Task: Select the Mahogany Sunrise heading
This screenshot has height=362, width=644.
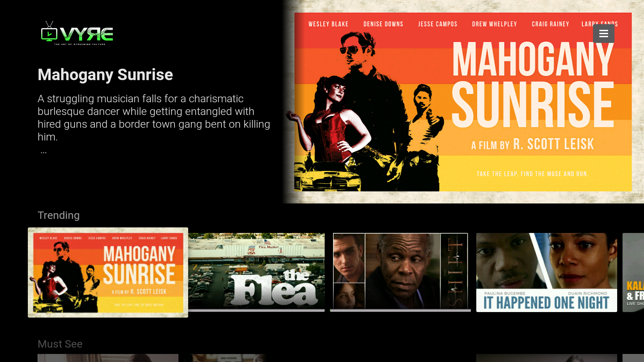Action: point(105,74)
